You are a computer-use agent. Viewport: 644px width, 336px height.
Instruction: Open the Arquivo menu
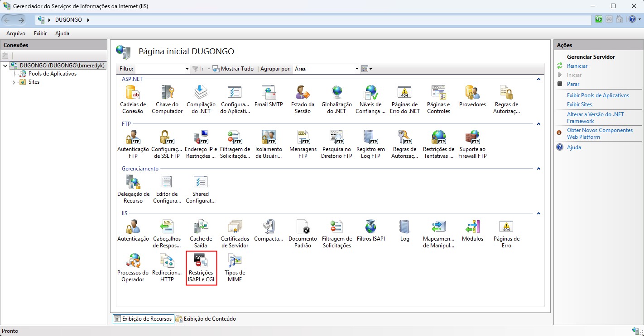(16, 33)
